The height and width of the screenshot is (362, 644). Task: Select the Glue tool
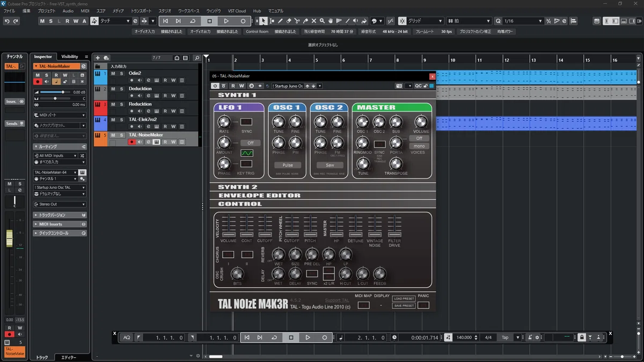(x=305, y=21)
